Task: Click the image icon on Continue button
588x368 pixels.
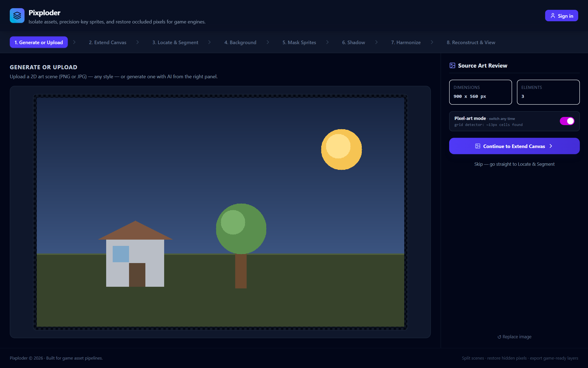Action: (478, 146)
